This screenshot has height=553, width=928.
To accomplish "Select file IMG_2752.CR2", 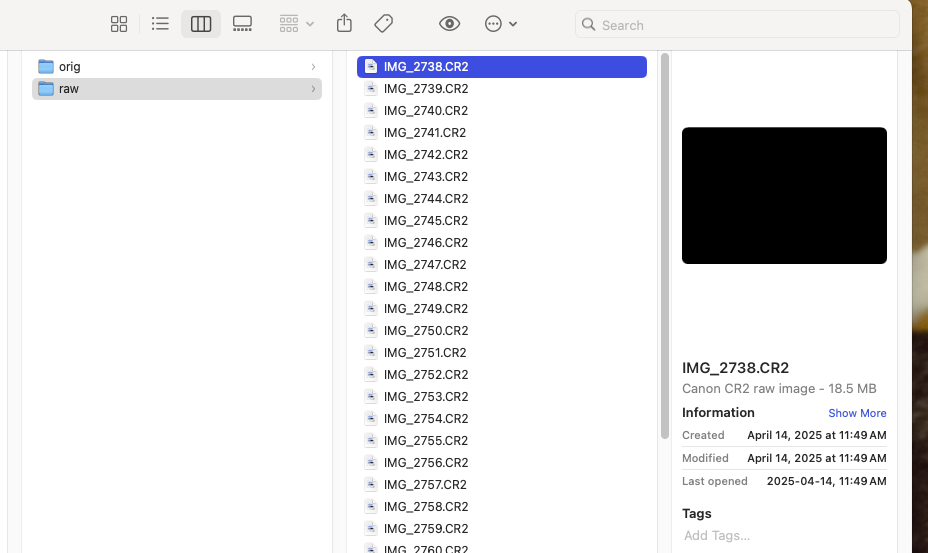I will (x=501, y=375).
